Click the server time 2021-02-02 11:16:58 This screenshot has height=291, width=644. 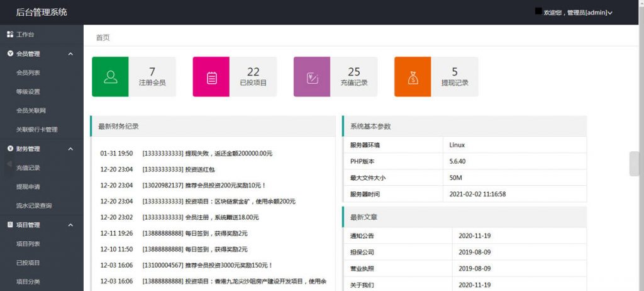coord(478,194)
